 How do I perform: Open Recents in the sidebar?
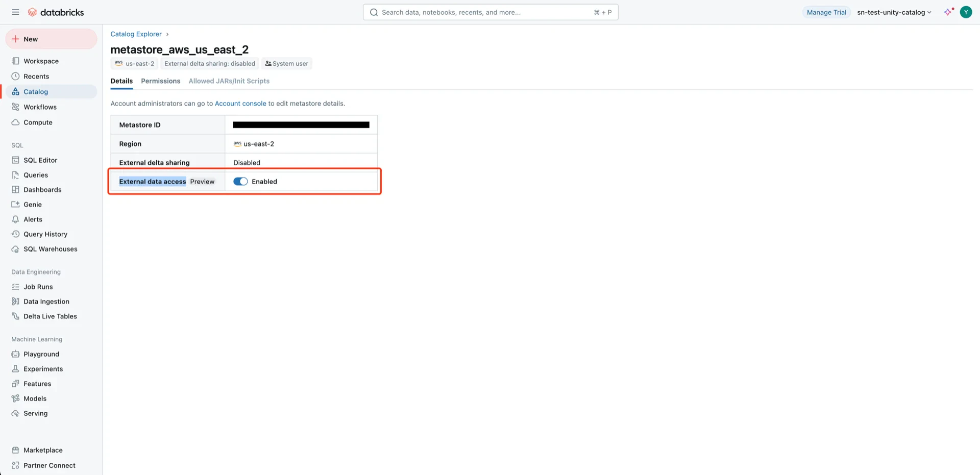51,76
